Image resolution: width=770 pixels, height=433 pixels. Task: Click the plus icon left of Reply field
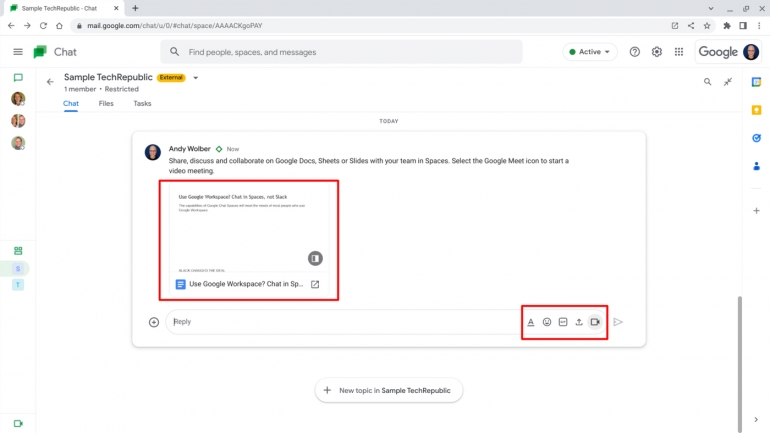154,322
